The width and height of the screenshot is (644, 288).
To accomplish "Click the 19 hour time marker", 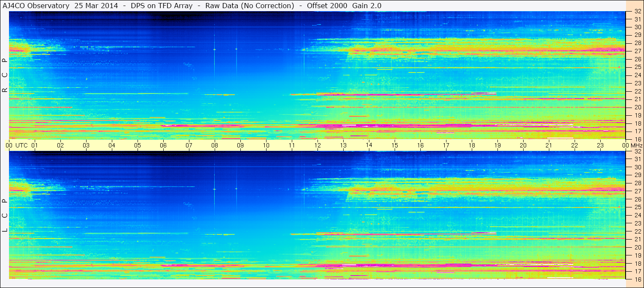I will 497,145.
